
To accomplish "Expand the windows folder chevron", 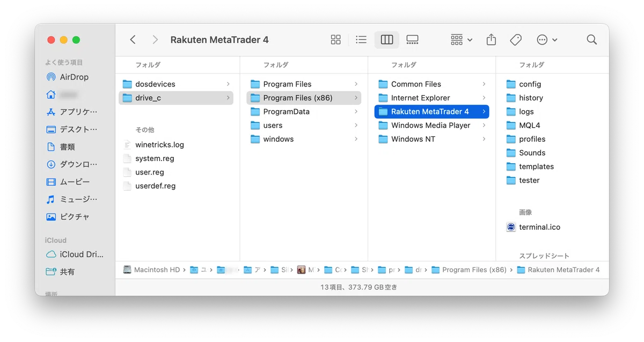I will point(356,139).
